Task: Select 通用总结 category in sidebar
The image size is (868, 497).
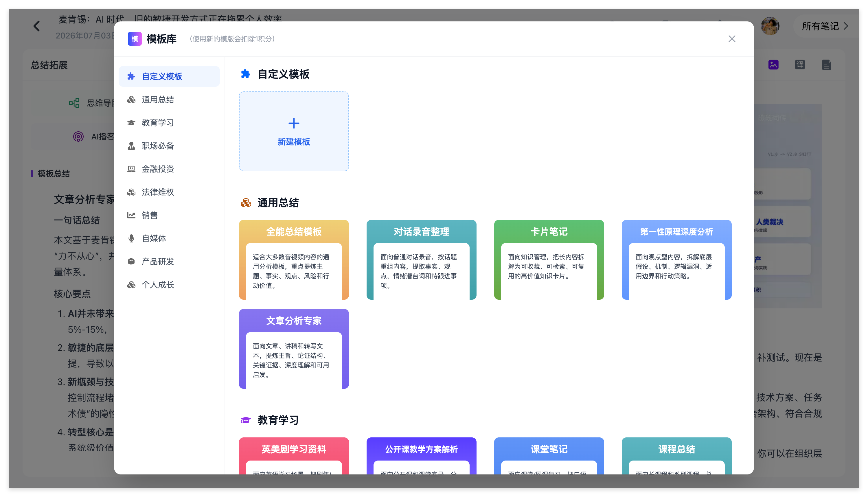Action: pos(169,99)
